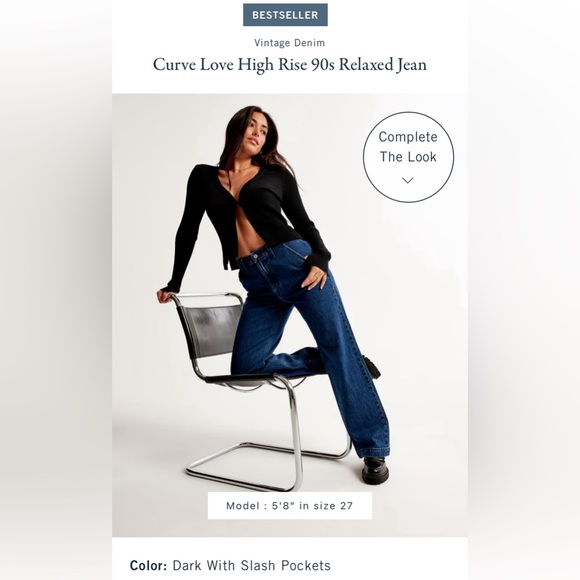Click the model's hand gripping the chair

[164, 295]
